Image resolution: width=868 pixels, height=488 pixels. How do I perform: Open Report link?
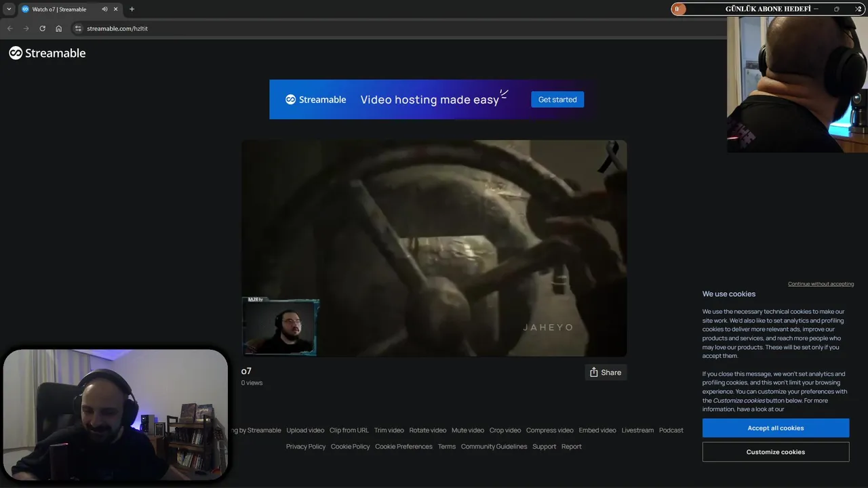pos(572,447)
